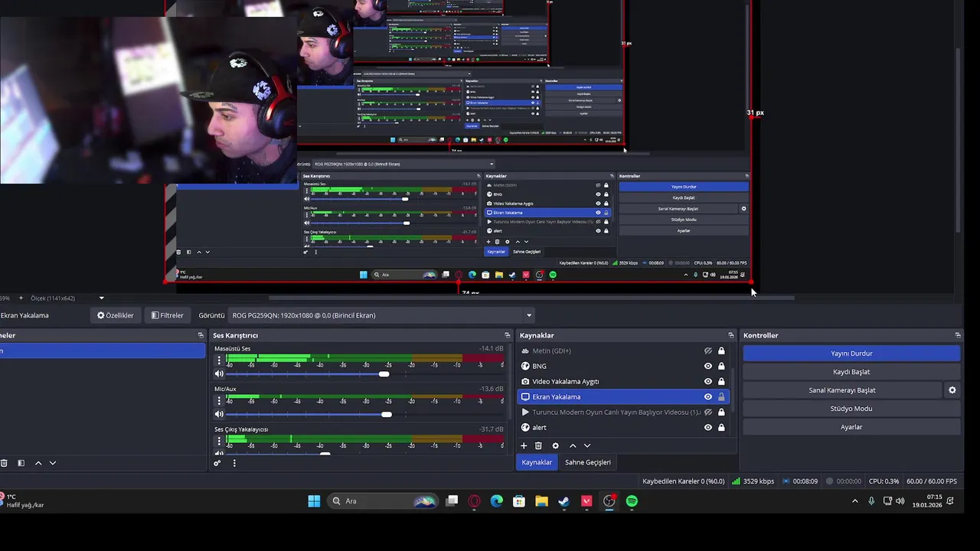Hide the alert source
This screenshot has width=980, height=551.
click(708, 427)
